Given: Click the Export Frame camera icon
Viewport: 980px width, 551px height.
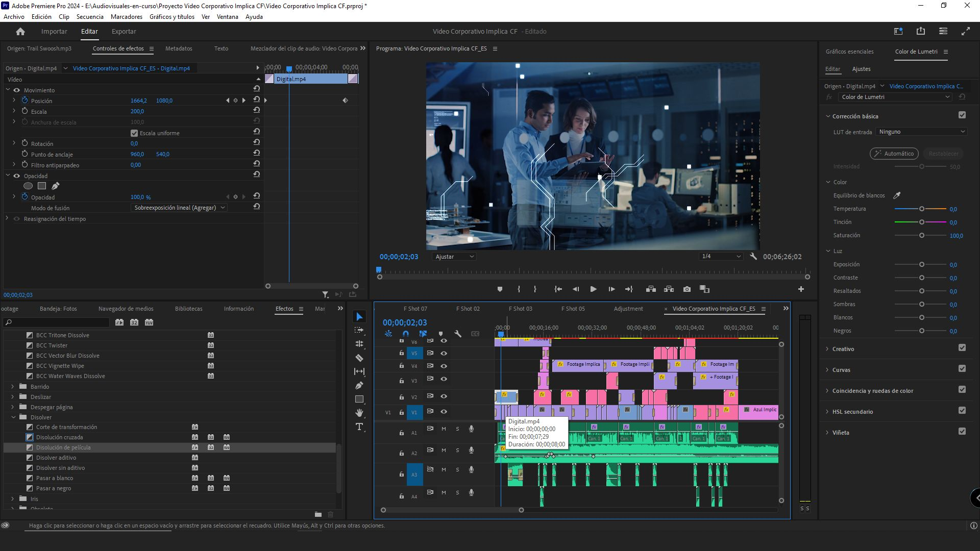Looking at the screenshot, I should pos(687,289).
